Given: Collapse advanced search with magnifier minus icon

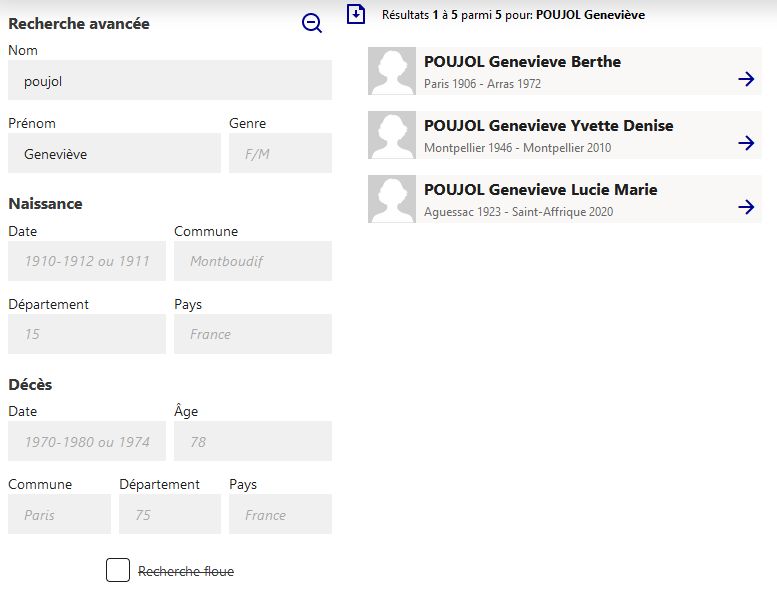Looking at the screenshot, I should tap(312, 23).
